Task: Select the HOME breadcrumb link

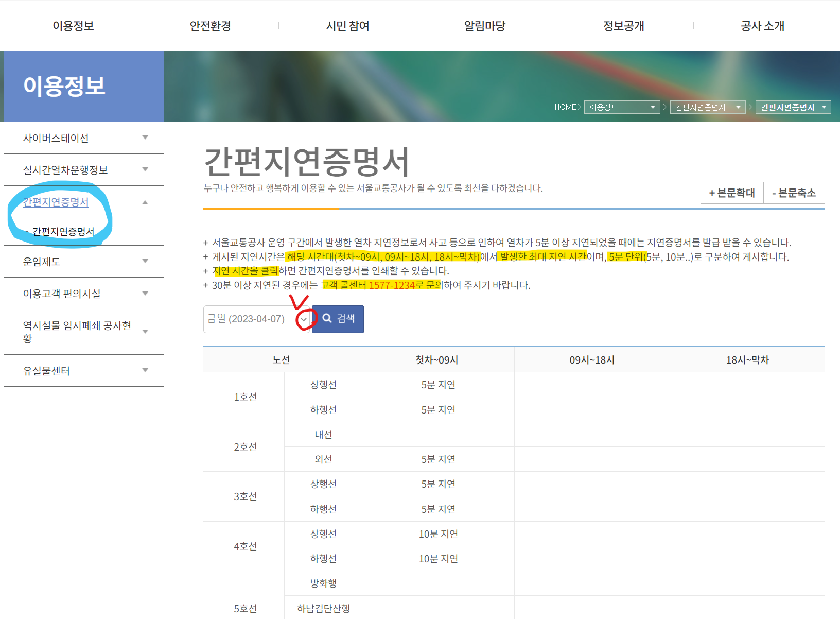Action: (x=565, y=107)
